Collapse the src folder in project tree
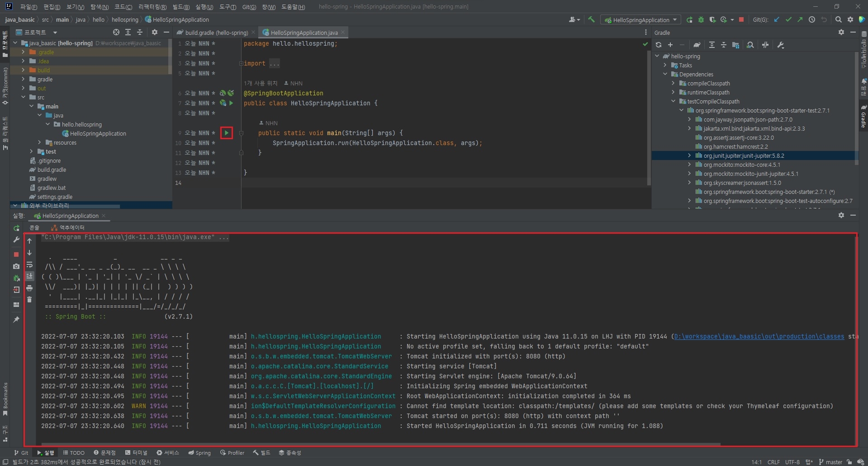This screenshot has height=466, width=868. pos(23,97)
